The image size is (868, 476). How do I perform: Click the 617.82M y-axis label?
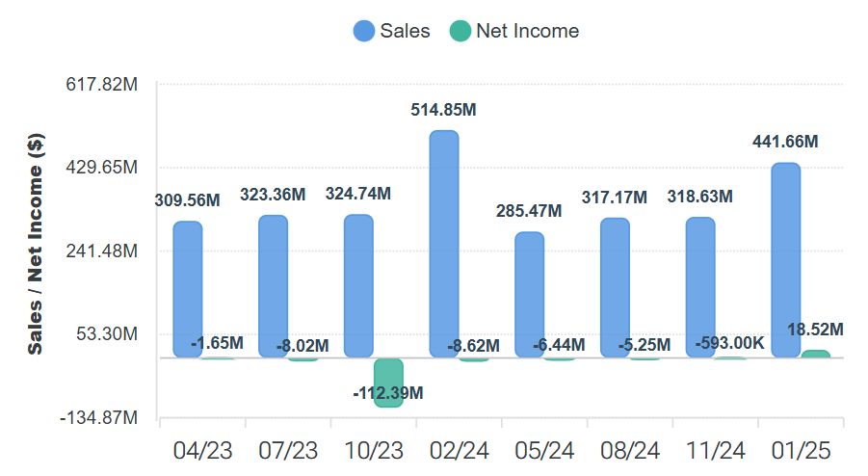tap(102, 84)
